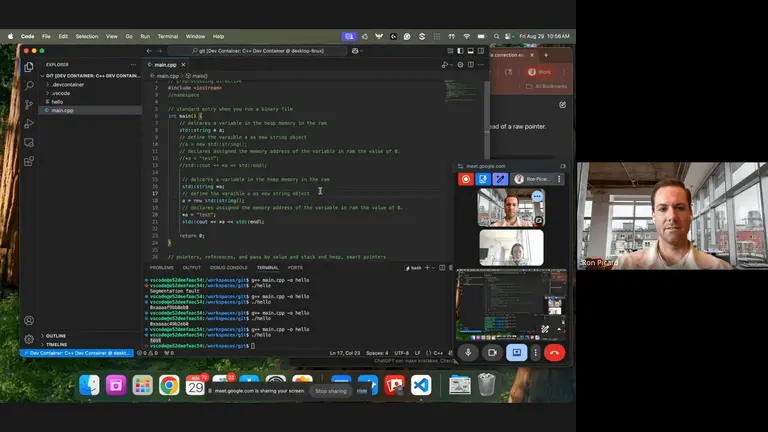Viewport: 768px width, 432px height.
Task: Switch to the Debug Console tab
Action: point(229,268)
